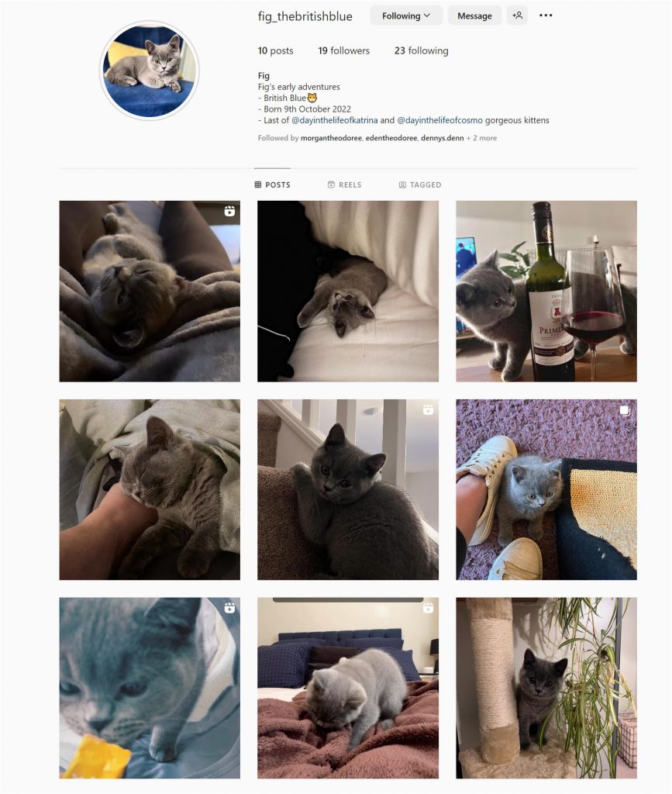Open the three-dot options menu

tap(546, 16)
